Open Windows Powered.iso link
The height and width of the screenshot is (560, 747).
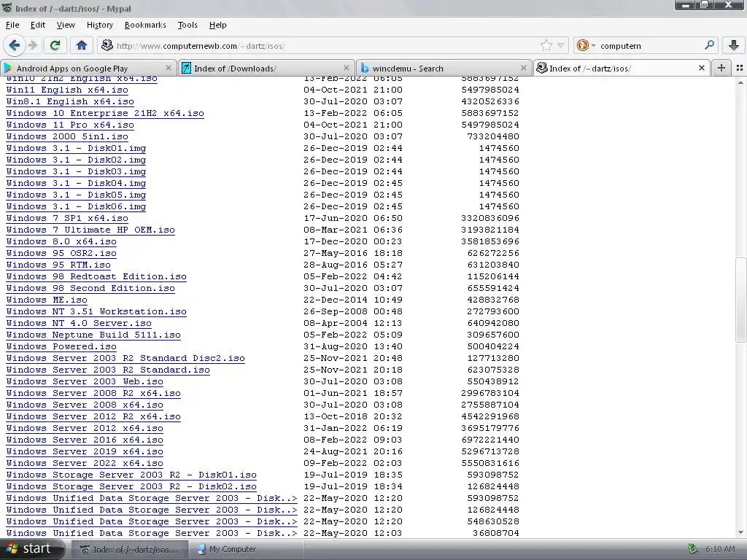click(61, 346)
